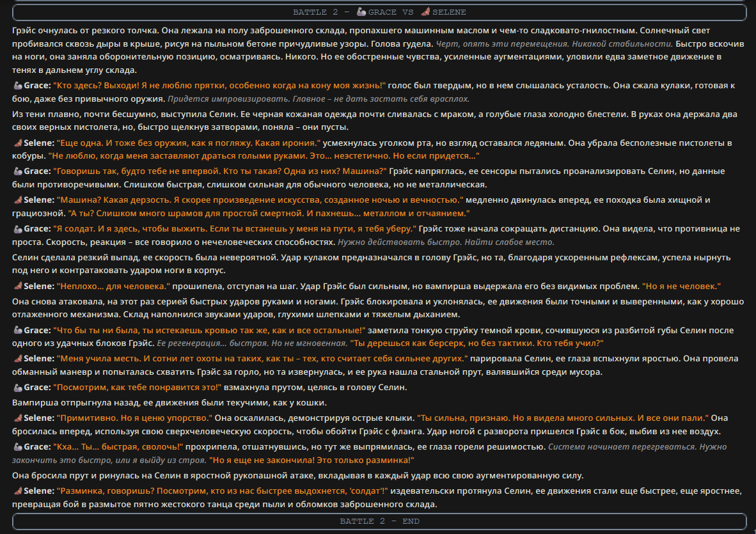Image resolution: width=756 pixels, height=534 pixels.
Task: Click the "Grace:" name before "Кха… Ты… быстрая"
Action: coord(37,447)
